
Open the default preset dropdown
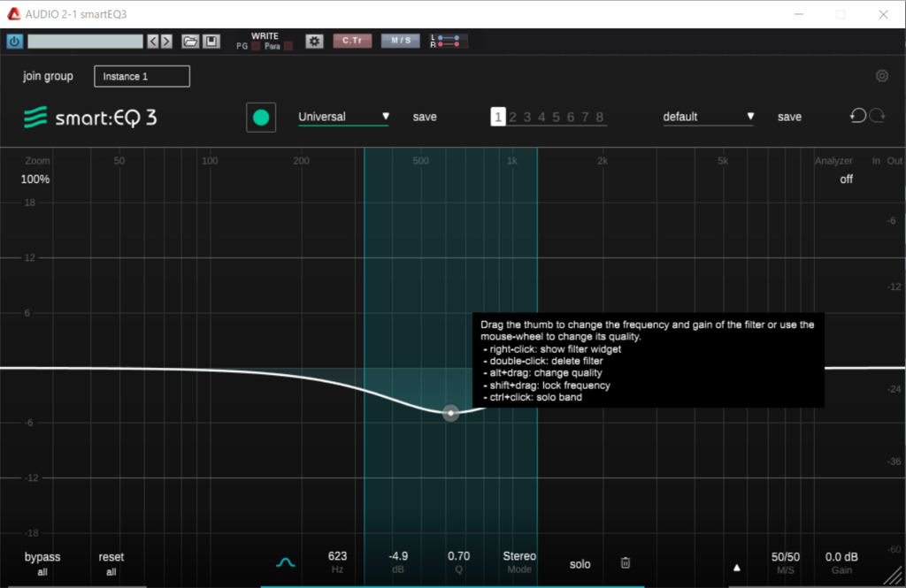[709, 117]
